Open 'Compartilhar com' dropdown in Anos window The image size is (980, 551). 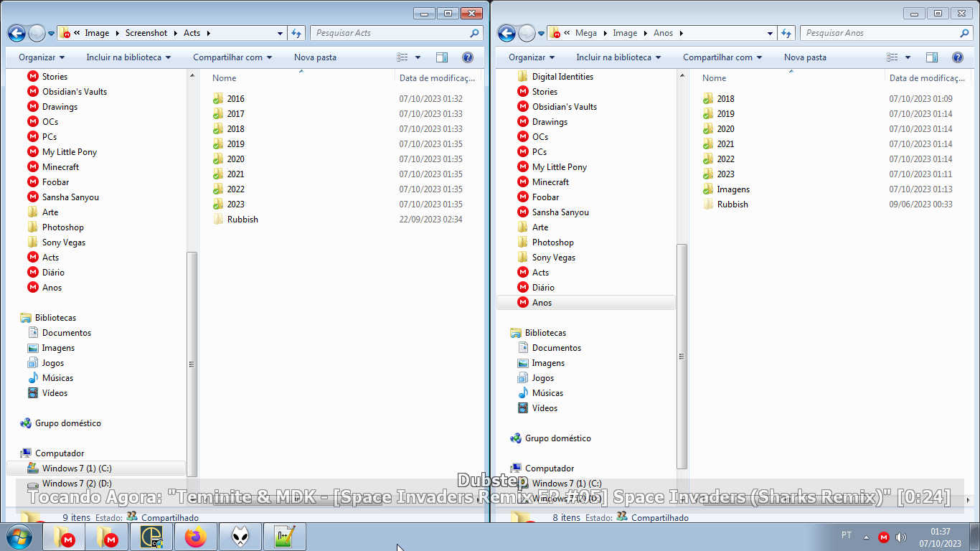click(x=722, y=57)
